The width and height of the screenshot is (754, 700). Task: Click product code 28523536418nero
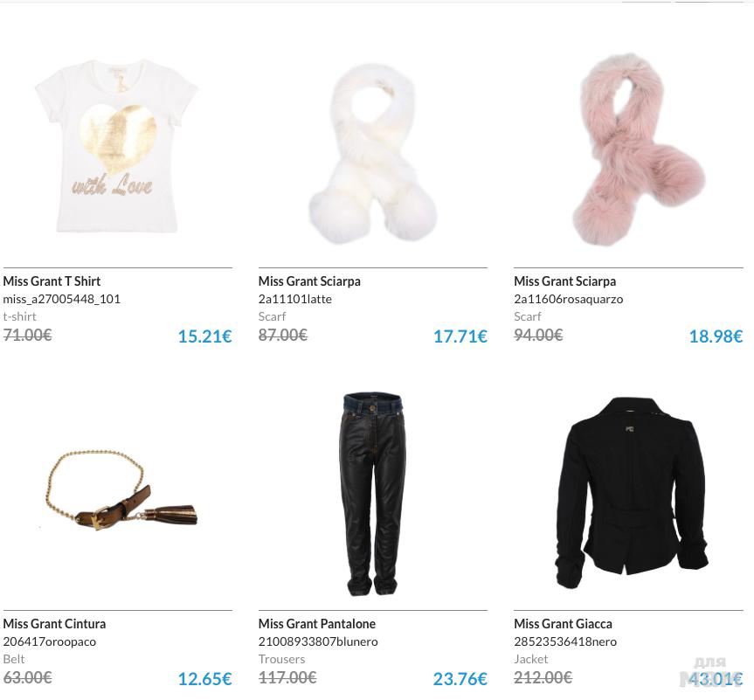point(565,641)
